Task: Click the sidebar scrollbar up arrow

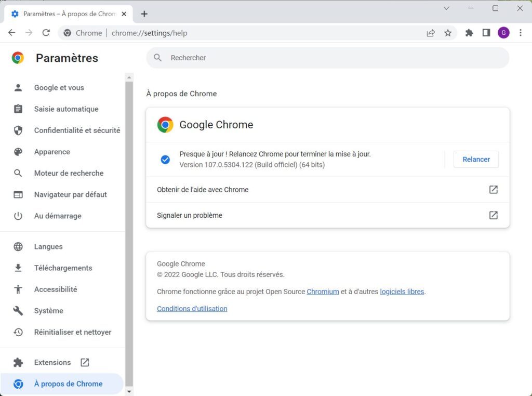Action: click(129, 78)
